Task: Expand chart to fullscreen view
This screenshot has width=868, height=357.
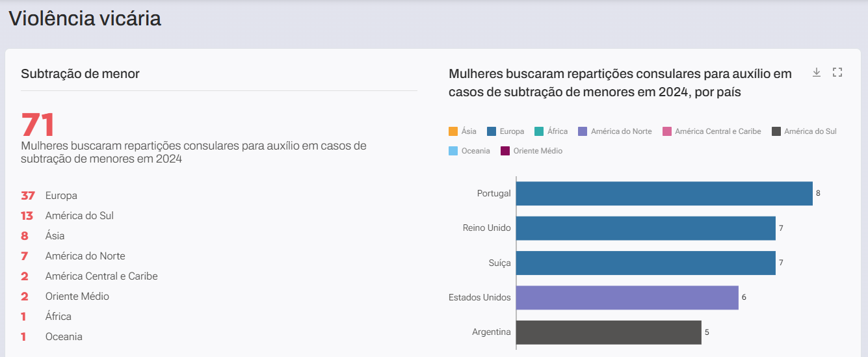Action: (x=837, y=73)
